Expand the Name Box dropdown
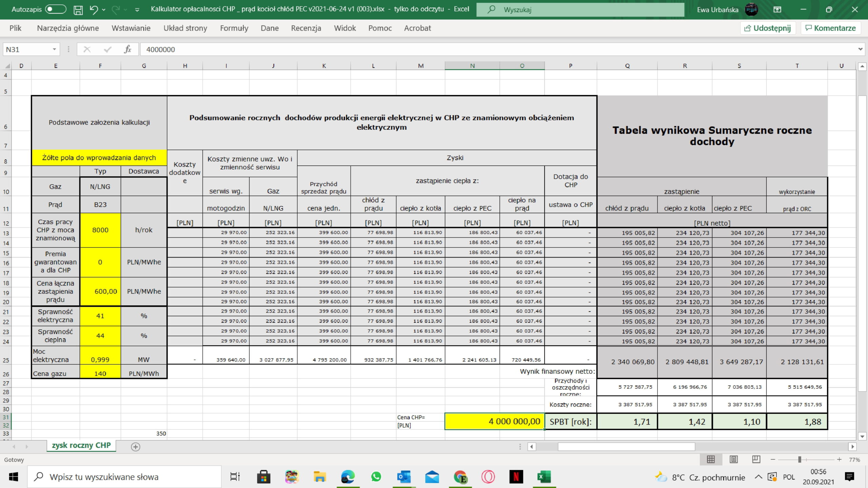The height and width of the screenshot is (488, 868). (54, 49)
